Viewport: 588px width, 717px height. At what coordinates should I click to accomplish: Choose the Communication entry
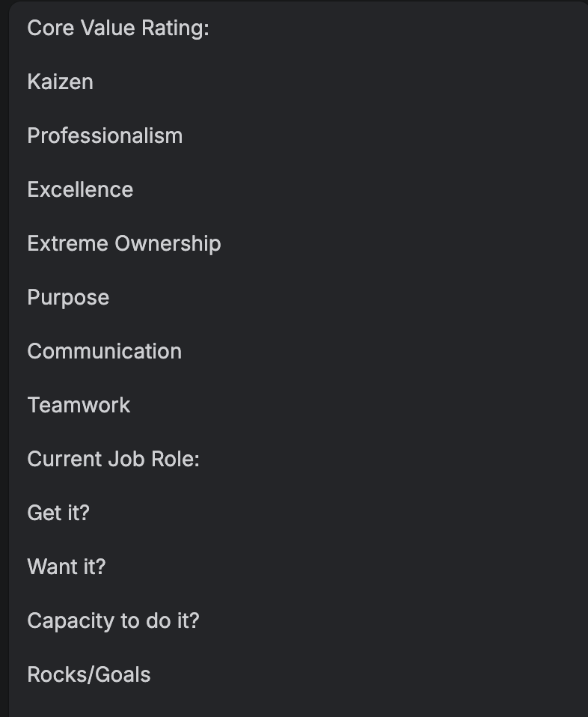105,351
